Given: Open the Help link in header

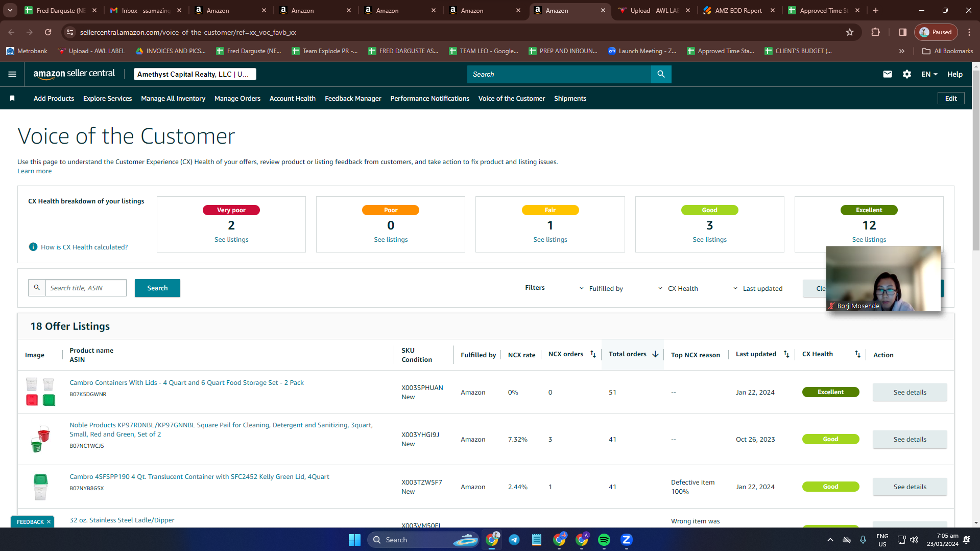Looking at the screenshot, I should coord(955,74).
